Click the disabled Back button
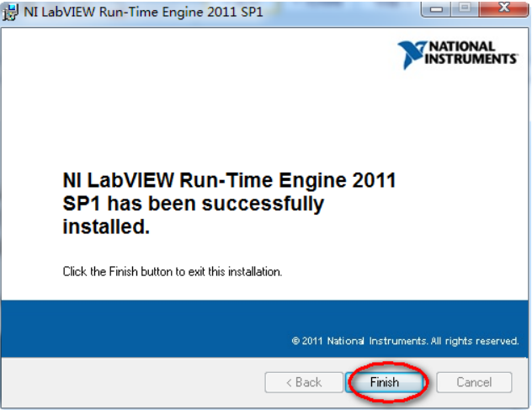 tap(304, 382)
